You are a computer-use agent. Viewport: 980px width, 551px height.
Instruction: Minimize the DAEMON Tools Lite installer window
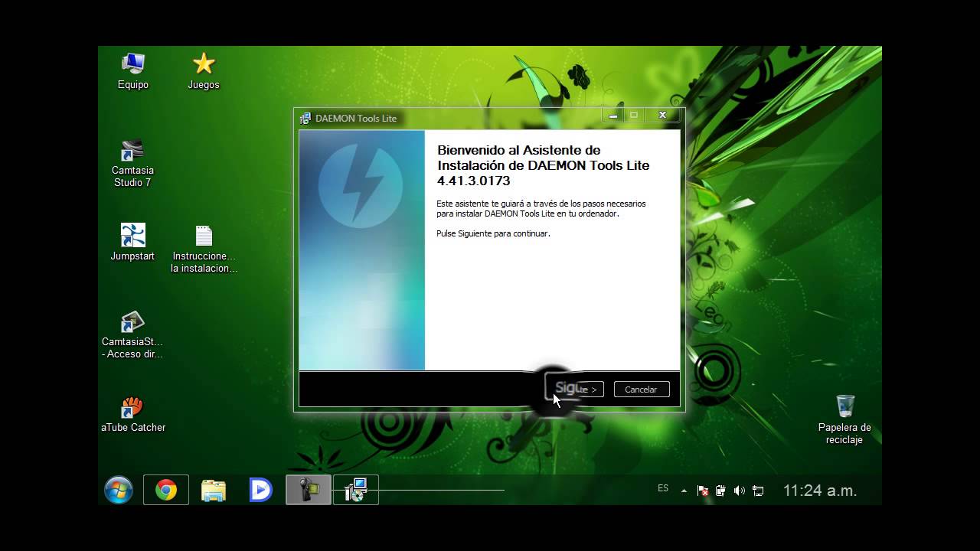tap(613, 116)
